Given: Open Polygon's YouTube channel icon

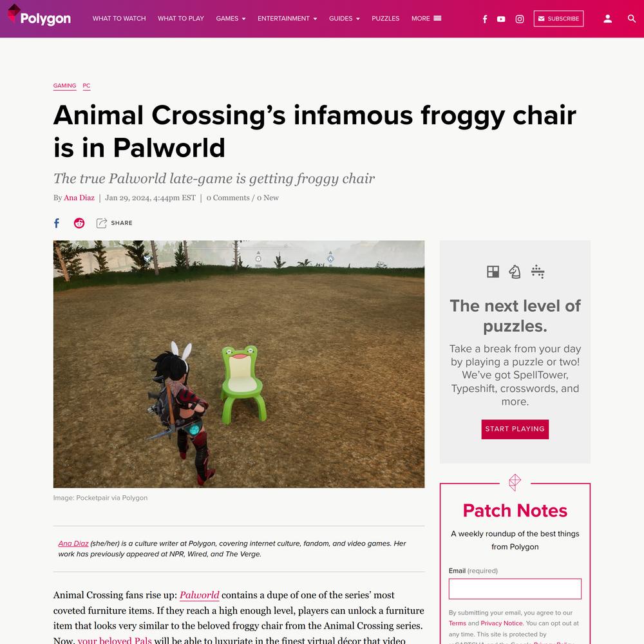Looking at the screenshot, I should tap(501, 19).
